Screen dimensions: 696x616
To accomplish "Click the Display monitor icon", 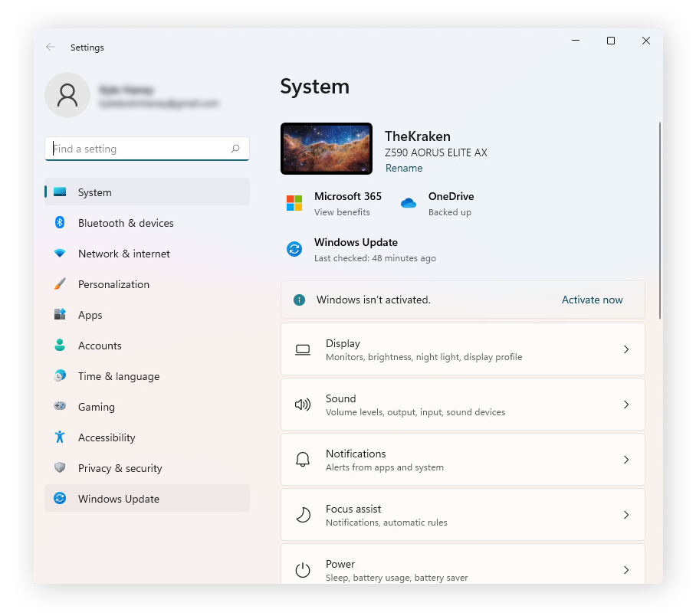I will tap(303, 349).
